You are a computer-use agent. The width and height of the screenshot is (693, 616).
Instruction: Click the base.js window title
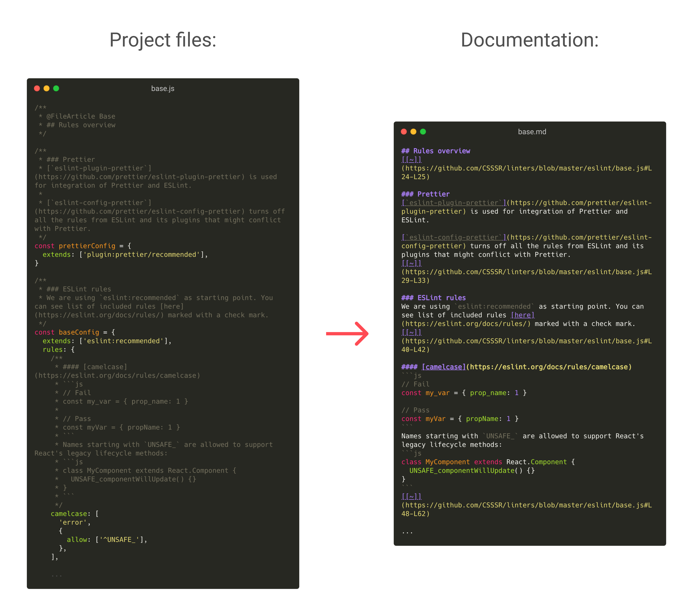coord(163,89)
